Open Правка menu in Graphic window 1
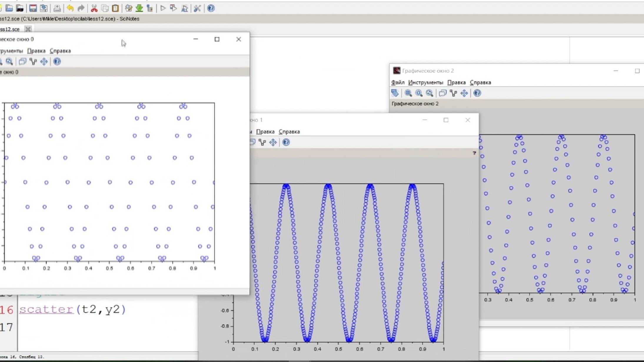This screenshot has height=362, width=644. coord(265,132)
